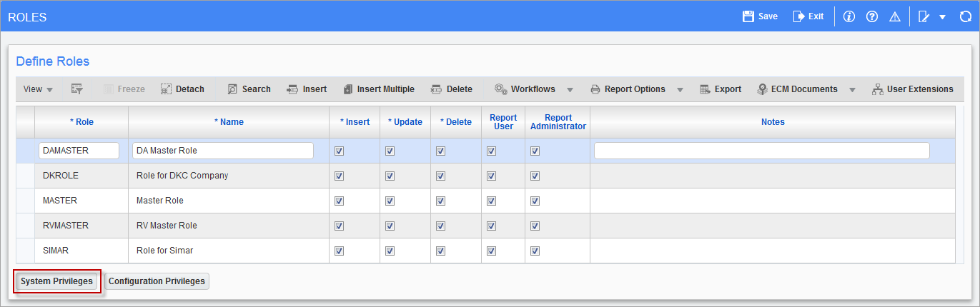Toggle Delete checkbox for MASTER role
This screenshot has width=980, height=307.
coord(441,201)
